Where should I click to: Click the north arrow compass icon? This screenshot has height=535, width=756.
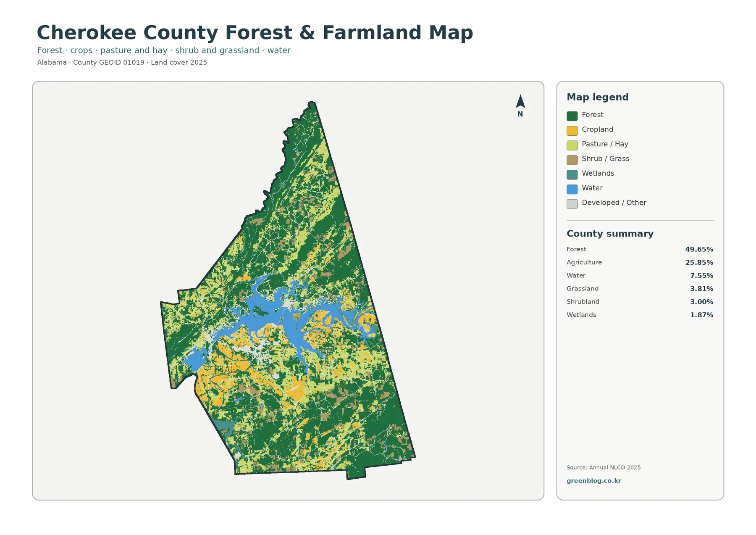coord(520,101)
